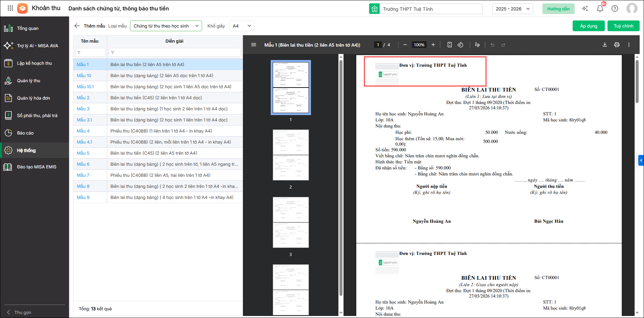Rotate the PDF page

(x=460, y=45)
